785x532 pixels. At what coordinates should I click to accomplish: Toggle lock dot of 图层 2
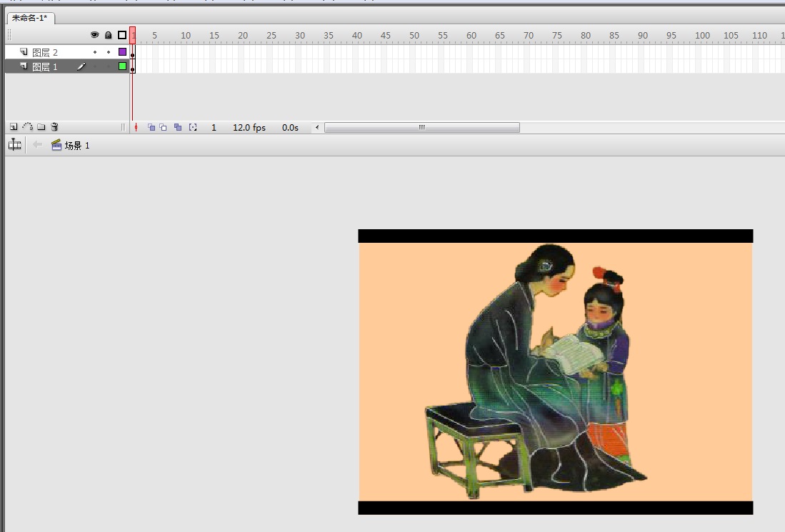[x=109, y=52]
